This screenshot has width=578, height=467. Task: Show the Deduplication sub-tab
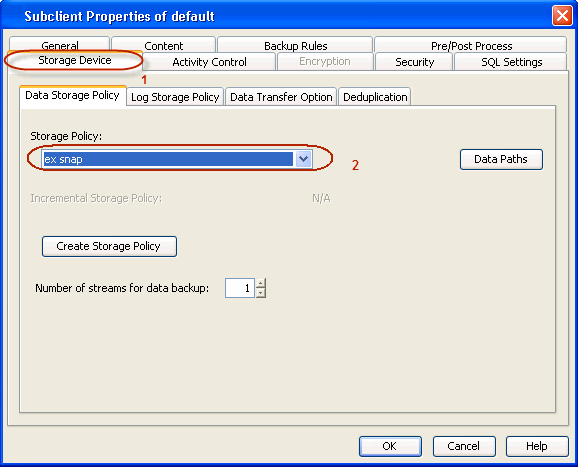pyautogui.click(x=375, y=97)
